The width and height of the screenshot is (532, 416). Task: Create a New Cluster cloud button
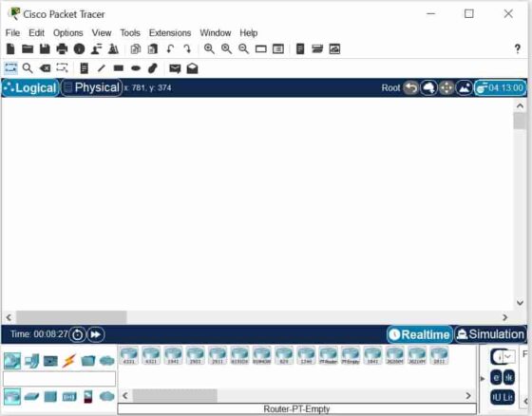pos(428,88)
